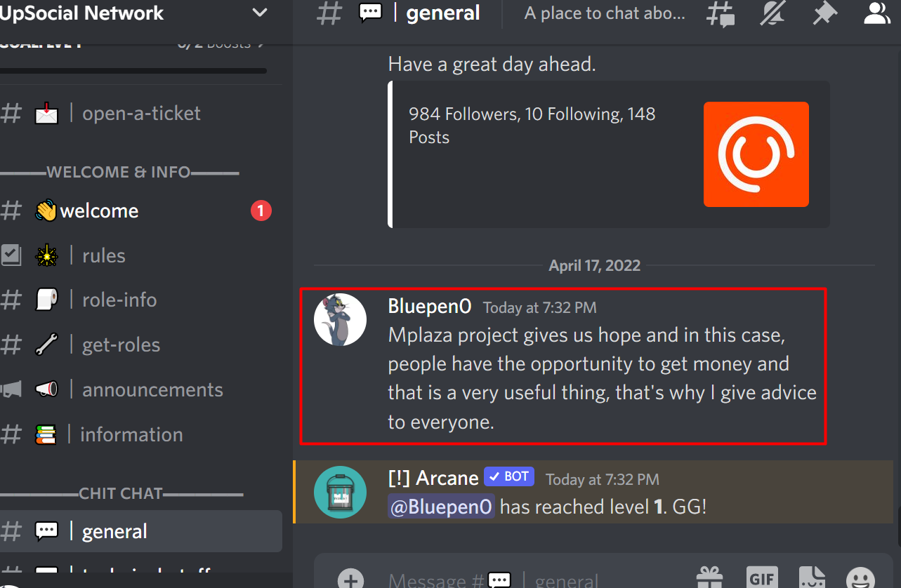This screenshot has height=588, width=901.
Task: Go to the role-info channel
Action: click(x=140, y=300)
